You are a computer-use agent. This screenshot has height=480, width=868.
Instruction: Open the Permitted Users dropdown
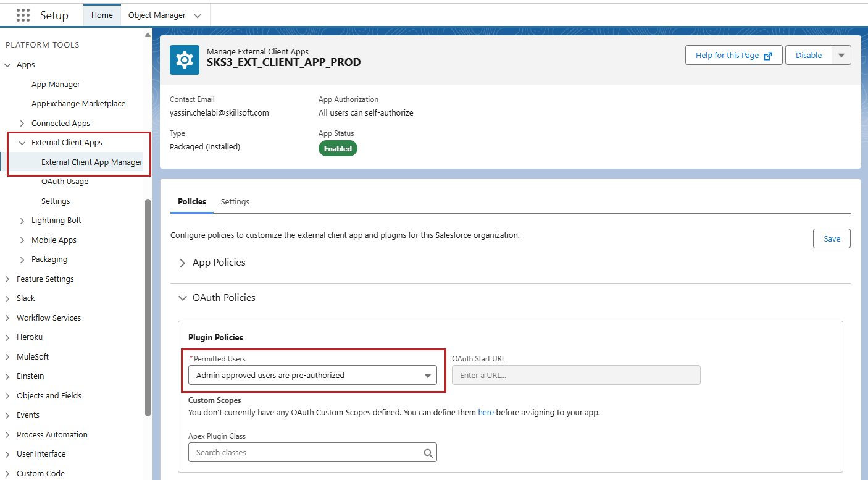[x=312, y=375]
